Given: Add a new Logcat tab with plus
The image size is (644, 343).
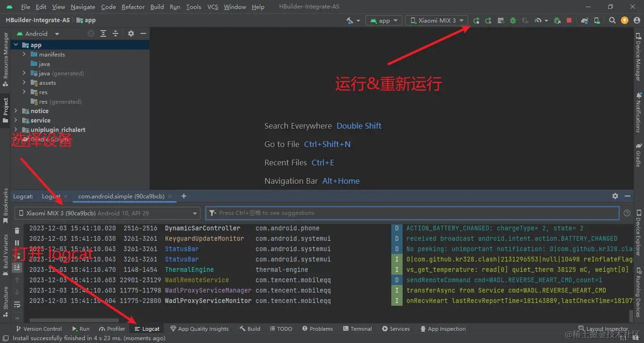Looking at the screenshot, I should [184, 196].
